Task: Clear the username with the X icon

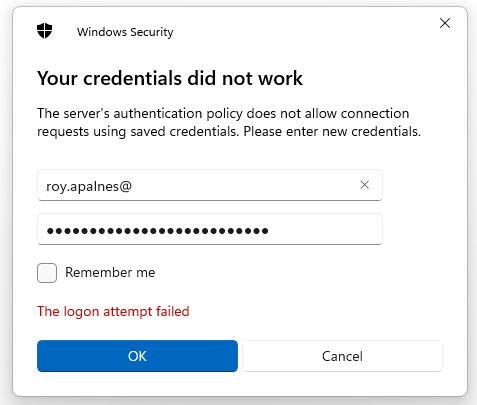Action: click(364, 185)
